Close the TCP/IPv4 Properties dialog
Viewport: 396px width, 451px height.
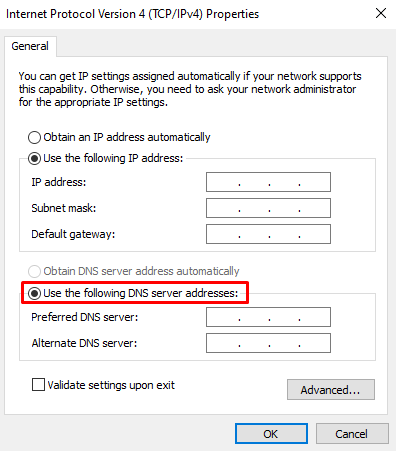381,14
